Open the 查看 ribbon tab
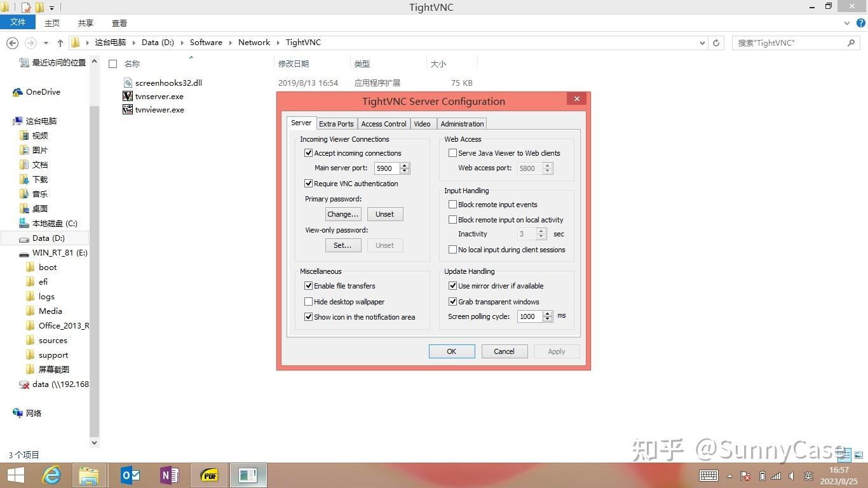This screenshot has height=488, width=868. (119, 22)
